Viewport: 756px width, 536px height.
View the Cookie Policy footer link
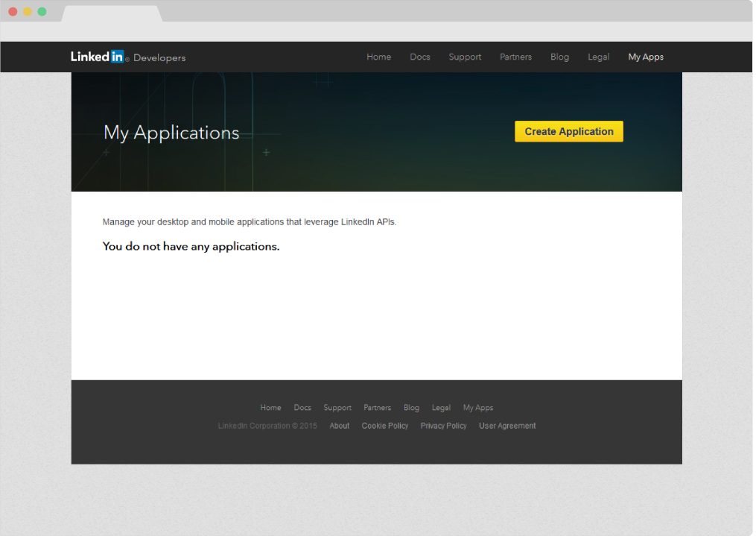385,426
